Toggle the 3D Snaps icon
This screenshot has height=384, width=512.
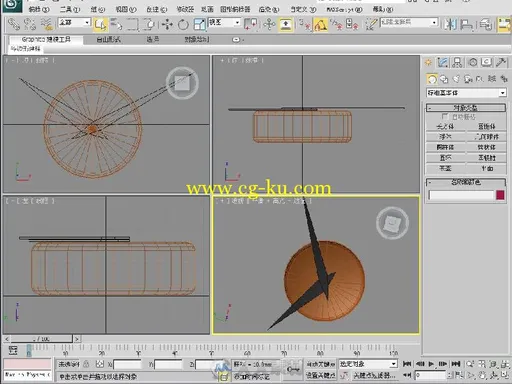click(304, 24)
